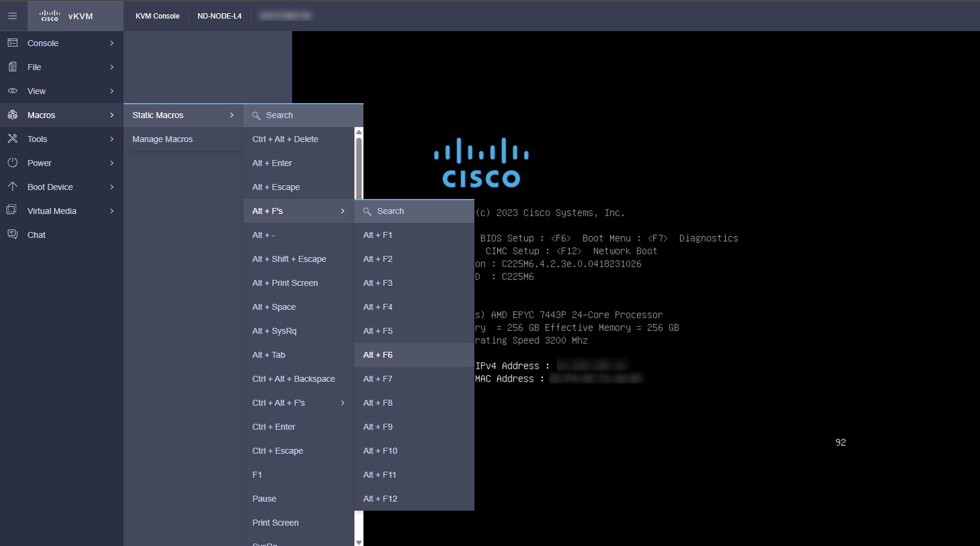This screenshot has height=546, width=980.
Task: Expand the View submenu chevron
Action: point(112,91)
